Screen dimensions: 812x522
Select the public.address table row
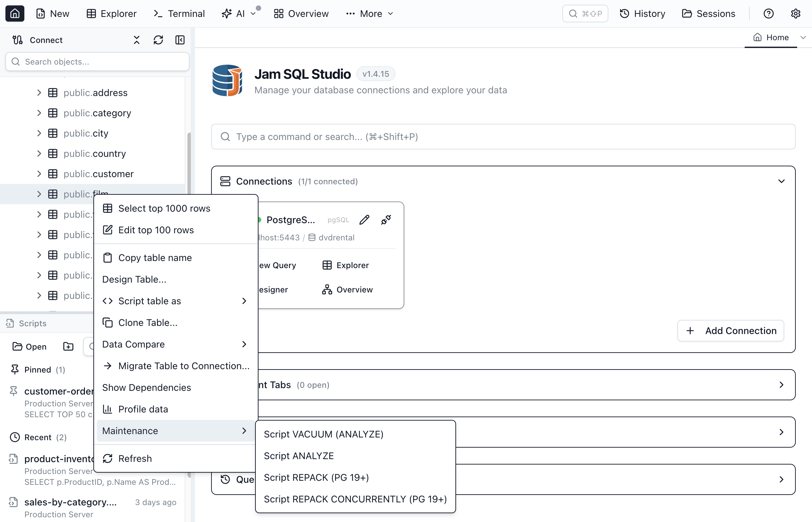pos(92,93)
